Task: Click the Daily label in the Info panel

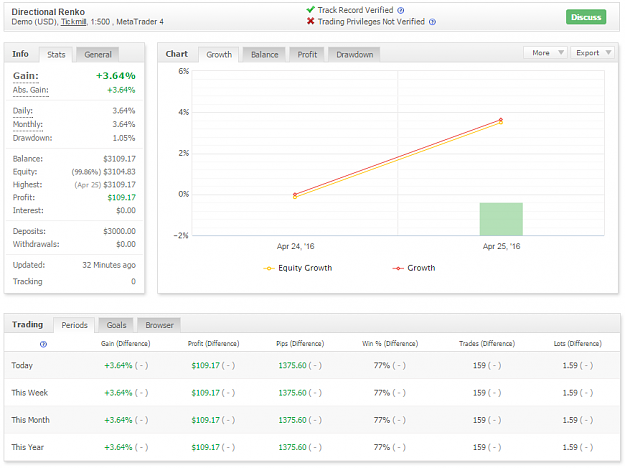Action: click(x=23, y=110)
